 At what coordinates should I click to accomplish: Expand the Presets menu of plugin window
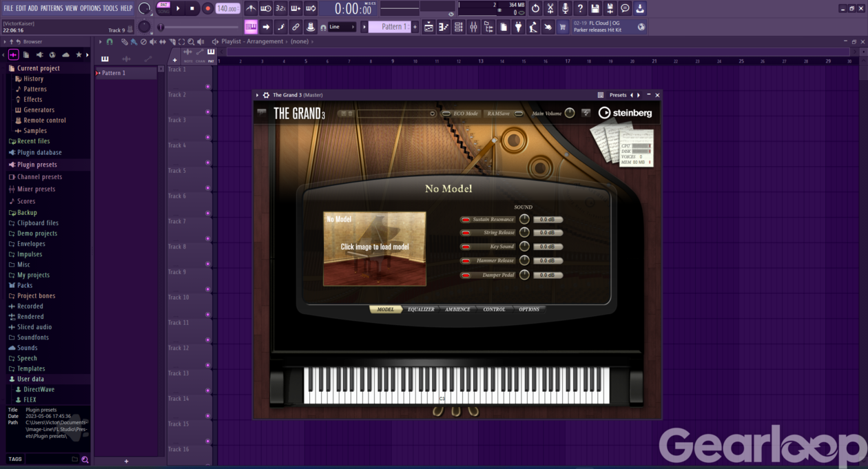tap(618, 95)
